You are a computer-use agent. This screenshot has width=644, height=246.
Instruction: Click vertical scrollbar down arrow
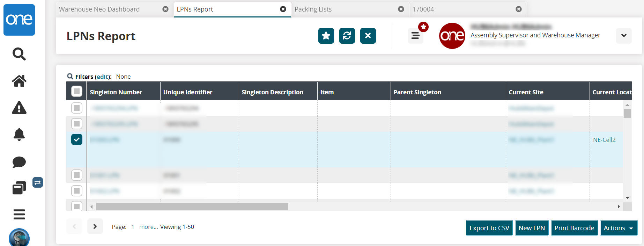click(627, 198)
